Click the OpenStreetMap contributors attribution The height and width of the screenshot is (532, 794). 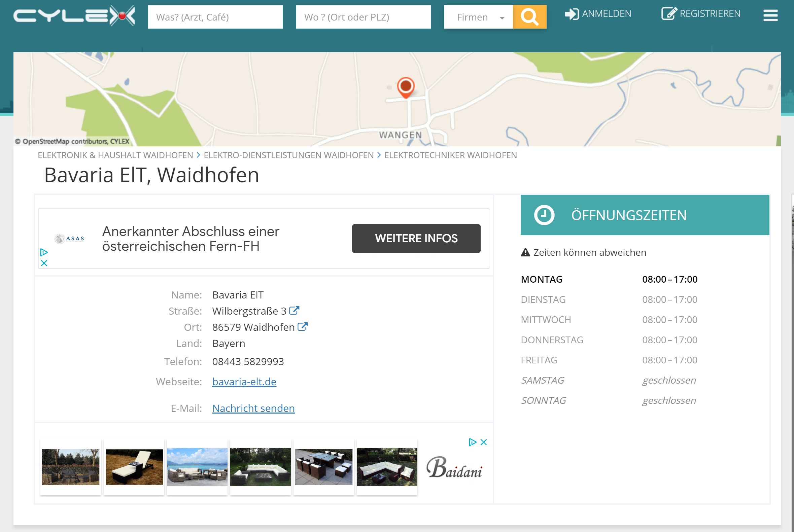click(x=72, y=141)
